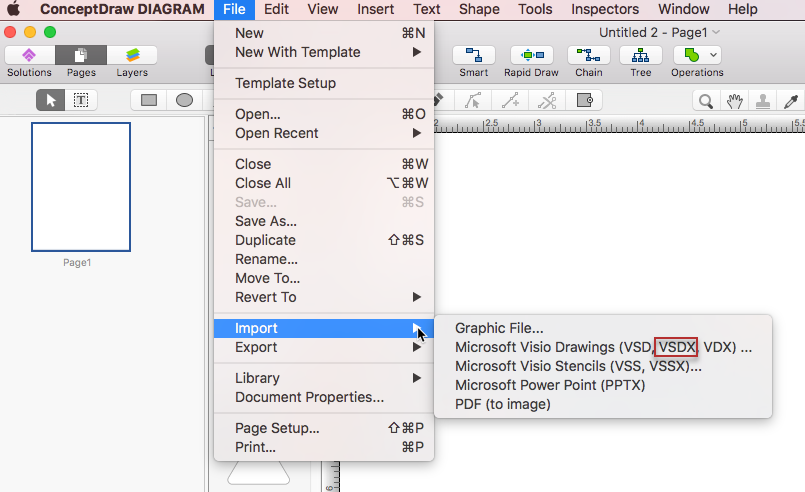Choose Graphic File... import option
This screenshot has width=805, height=492.
(x=603, y=328)
